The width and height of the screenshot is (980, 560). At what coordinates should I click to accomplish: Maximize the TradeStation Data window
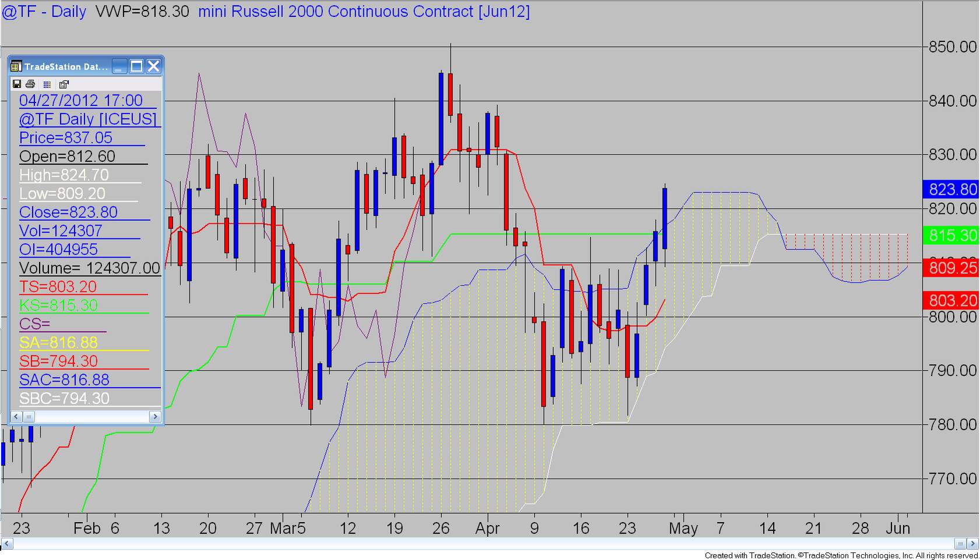(136, 66)
